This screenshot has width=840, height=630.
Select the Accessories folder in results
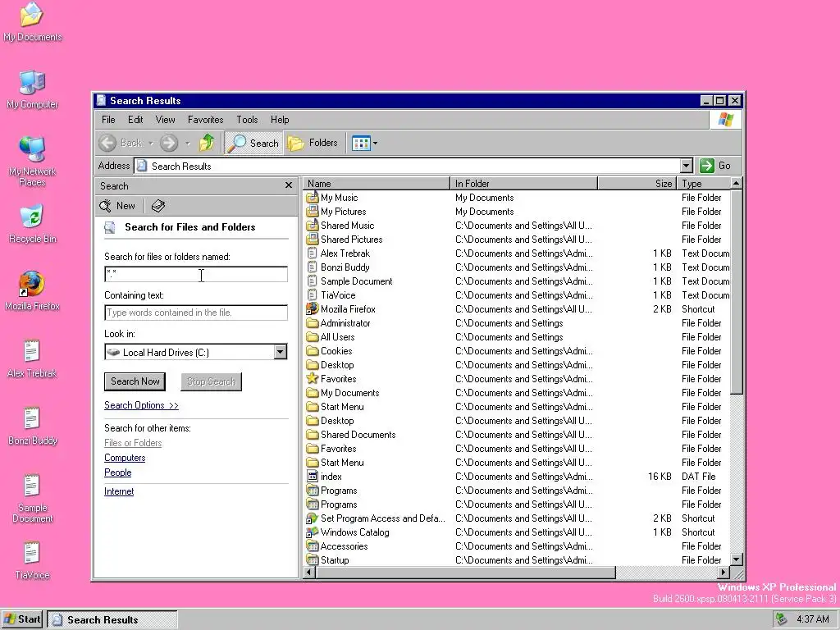[344, 546]
